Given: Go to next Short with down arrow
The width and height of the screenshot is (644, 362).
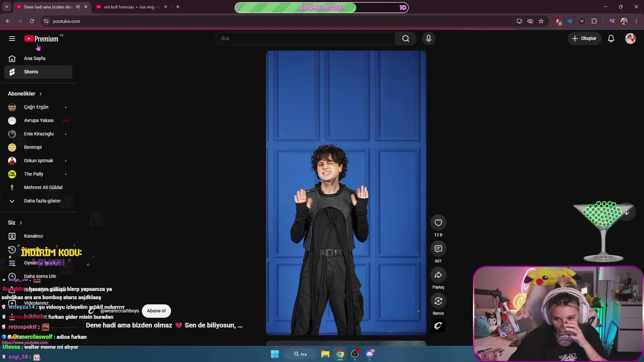Looking at the screenshot, I should point(626,213).
